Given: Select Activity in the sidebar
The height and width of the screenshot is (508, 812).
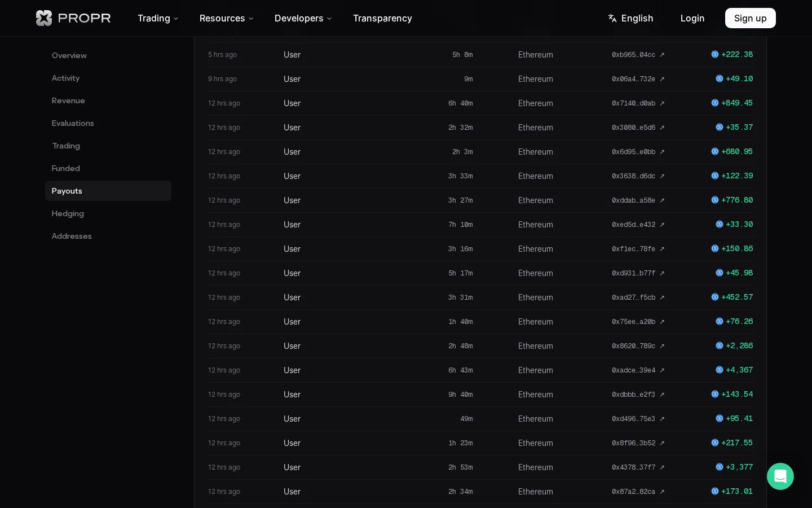Looking at the screenshot, I should point(108,78).
